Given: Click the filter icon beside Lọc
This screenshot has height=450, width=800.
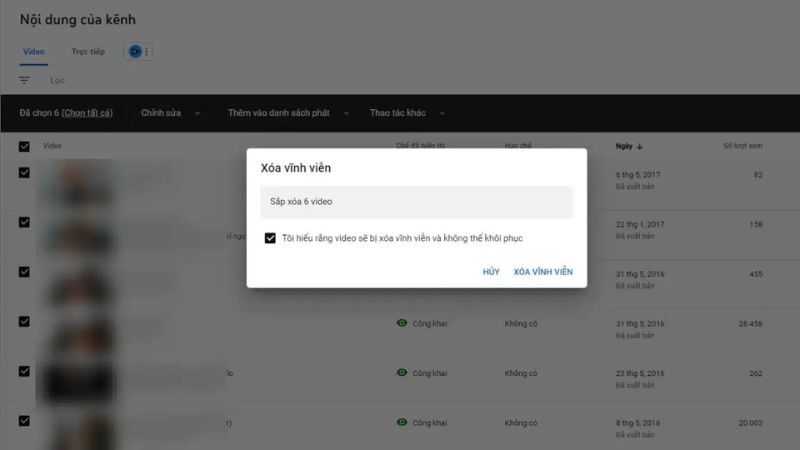Looking at the screenshot, I should click(24, 80).
